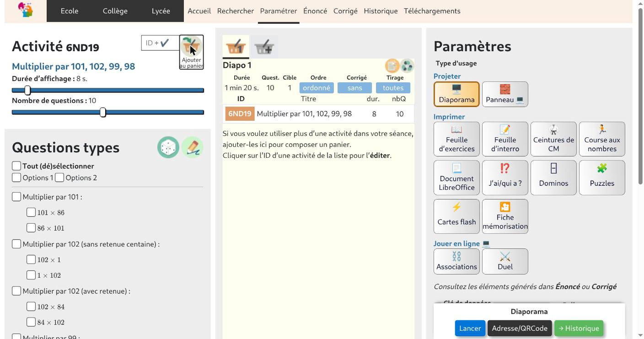Click the MathsMentales logo icon
The image size is (644, 339).
click(x=26, y=10)
